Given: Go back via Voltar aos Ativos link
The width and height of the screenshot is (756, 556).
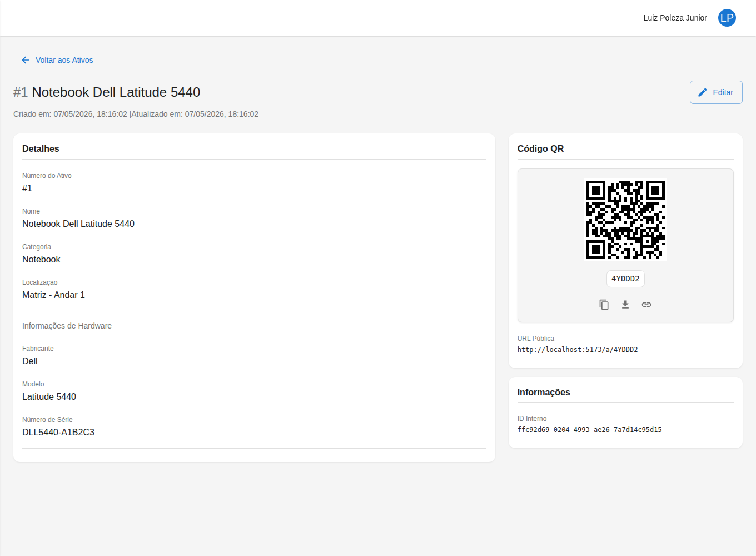Looking at the screenshot, I should pyautogui.click(x=57, y=60).
